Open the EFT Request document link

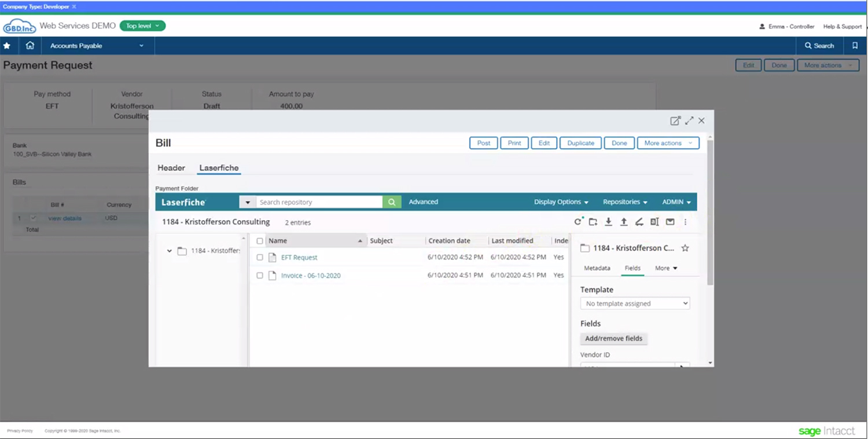coord(299,258)
